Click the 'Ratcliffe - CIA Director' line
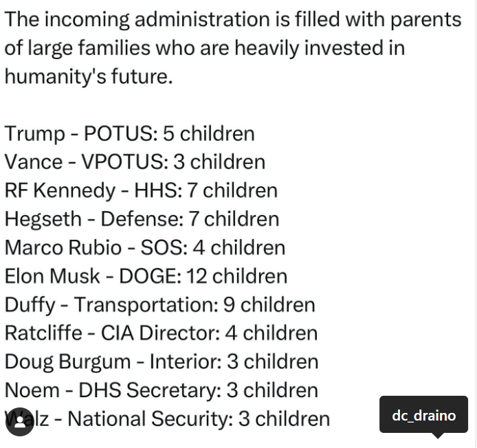 (162, 333)
